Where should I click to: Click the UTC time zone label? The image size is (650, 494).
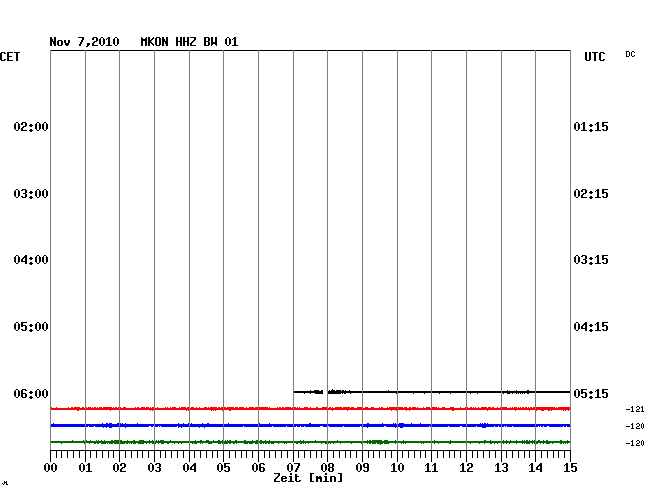coord(595,57)
